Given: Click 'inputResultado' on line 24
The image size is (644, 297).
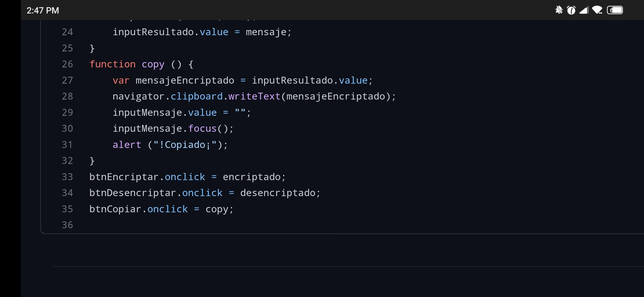Looking at the screenshot, I should pos(153,32).
